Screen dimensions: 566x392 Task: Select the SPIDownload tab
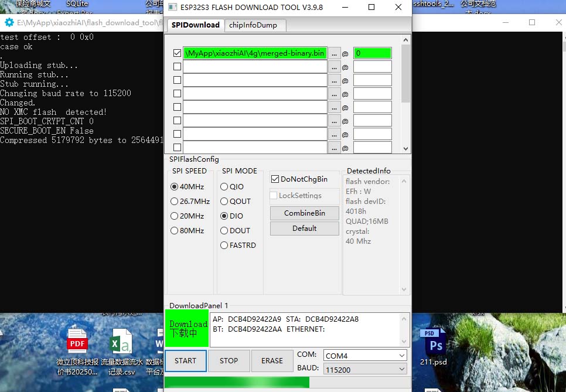click(195, 25)
